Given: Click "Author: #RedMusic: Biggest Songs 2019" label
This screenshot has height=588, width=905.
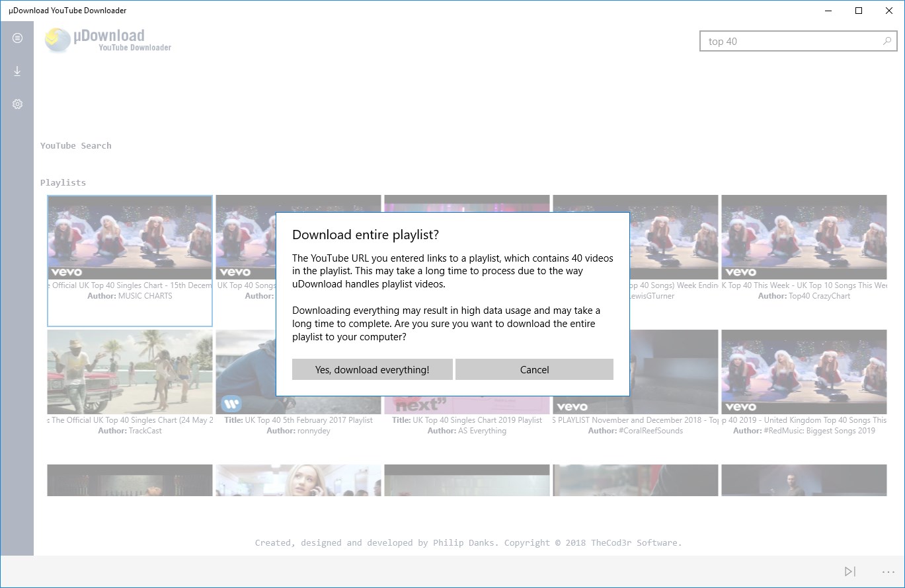Looking at the screenshot, I should (x=804, y=431).
